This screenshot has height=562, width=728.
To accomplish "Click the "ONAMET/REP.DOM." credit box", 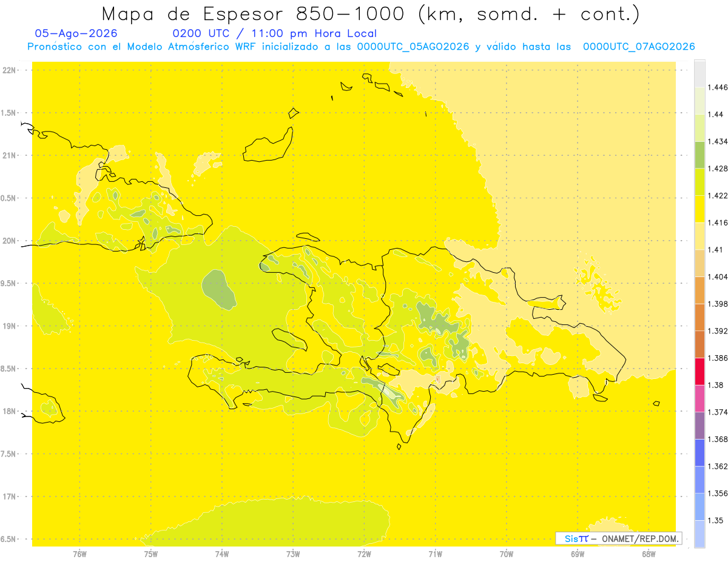I will [x=618, y=538].
